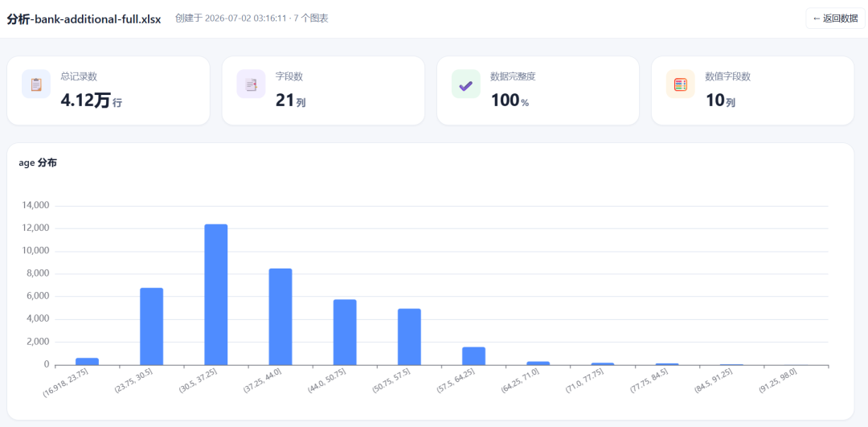Viewport: 868px width, 427px height.
Task: Click the age 分布 chart title
Action: click(38, 163)
